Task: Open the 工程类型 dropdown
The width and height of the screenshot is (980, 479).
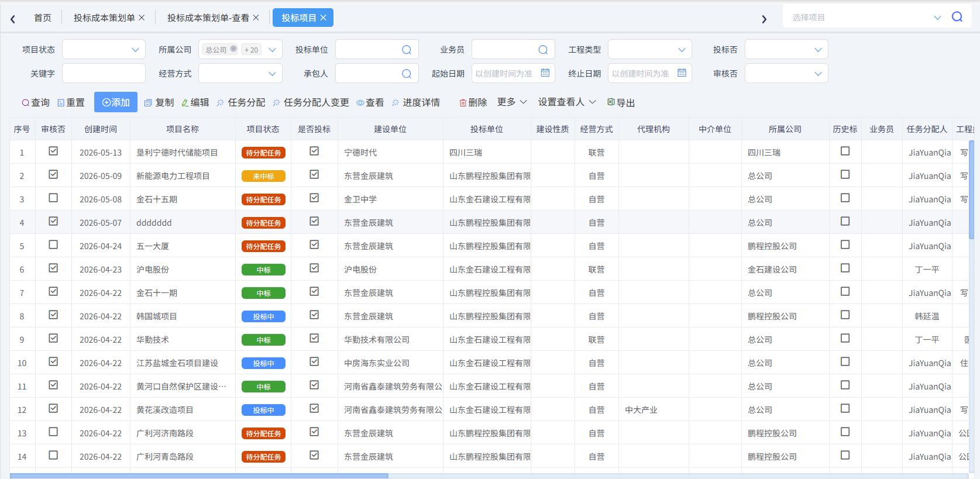Action: (649, 50)
